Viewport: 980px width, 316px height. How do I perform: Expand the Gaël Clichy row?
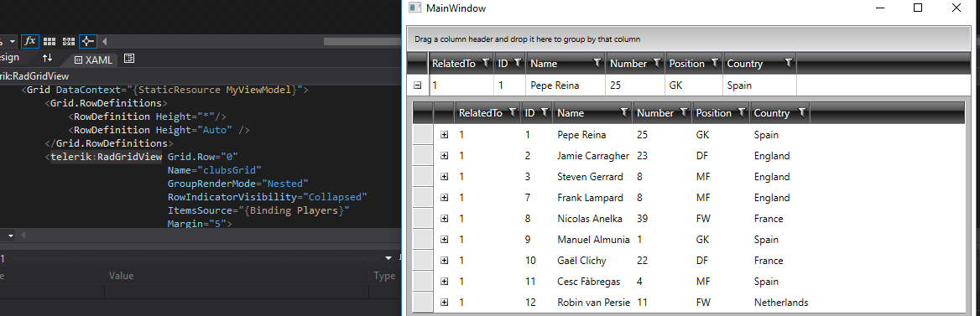click(x=445, y=261)
